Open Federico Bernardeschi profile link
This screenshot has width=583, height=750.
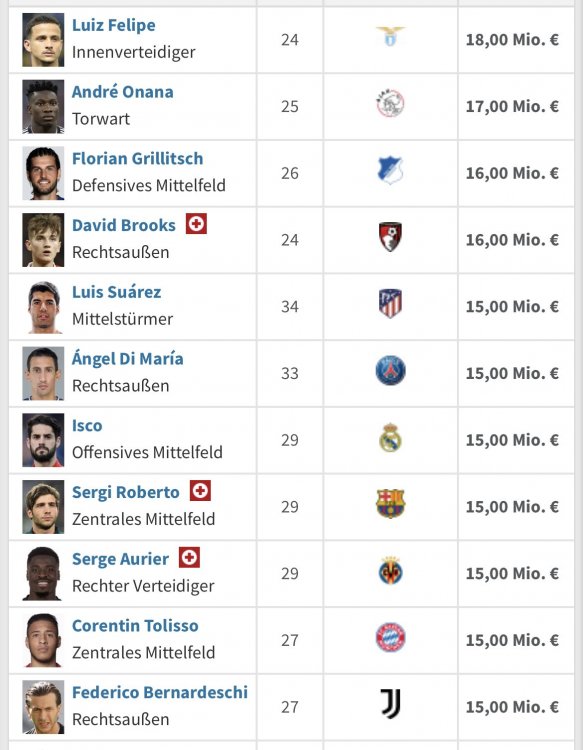pos(160,692)
